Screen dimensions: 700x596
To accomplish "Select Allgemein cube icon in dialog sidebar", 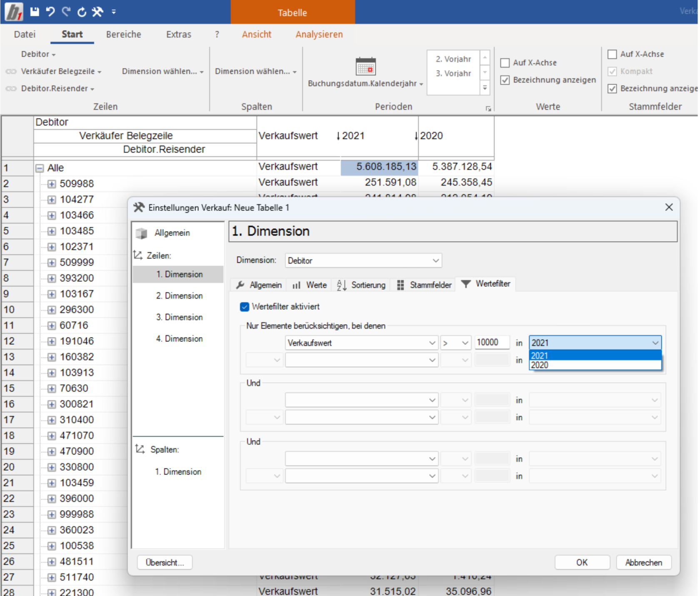I will pyautogui.click(x=142, y=233).
